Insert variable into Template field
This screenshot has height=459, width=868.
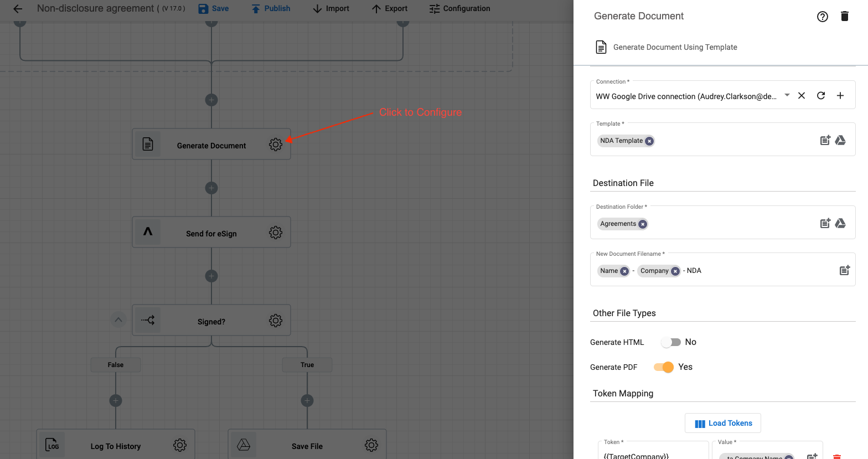(825, 140)
